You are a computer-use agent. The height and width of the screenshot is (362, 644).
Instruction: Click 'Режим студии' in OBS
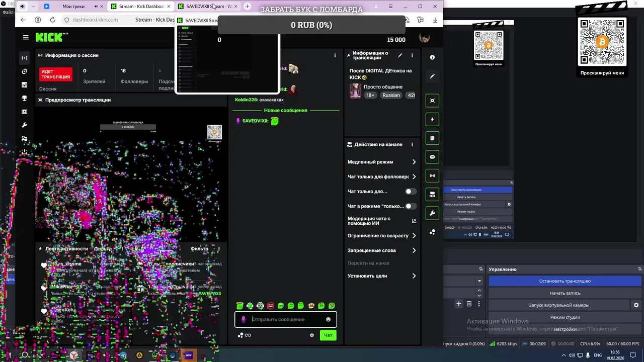[x=565, y=317]
